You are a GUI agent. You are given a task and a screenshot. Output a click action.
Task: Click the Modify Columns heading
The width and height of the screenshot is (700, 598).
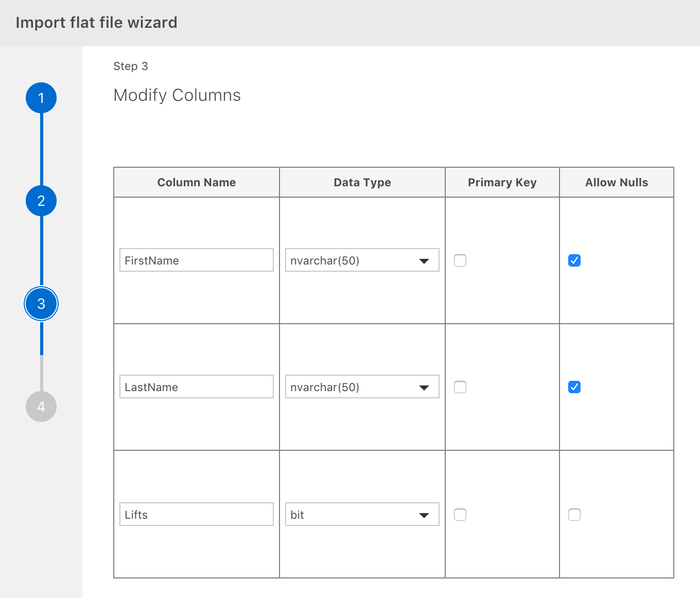click(177, 95)
